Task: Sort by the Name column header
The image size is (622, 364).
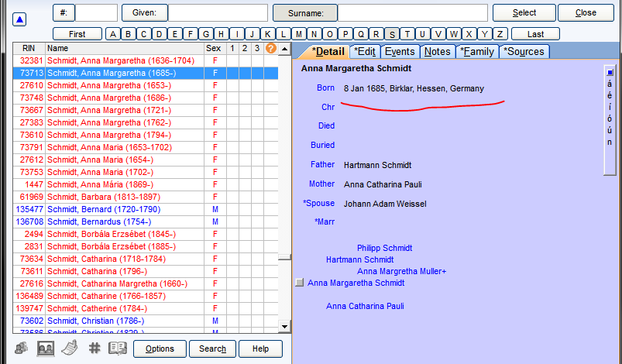Action: pyautogui.click(x=125, y=48)
